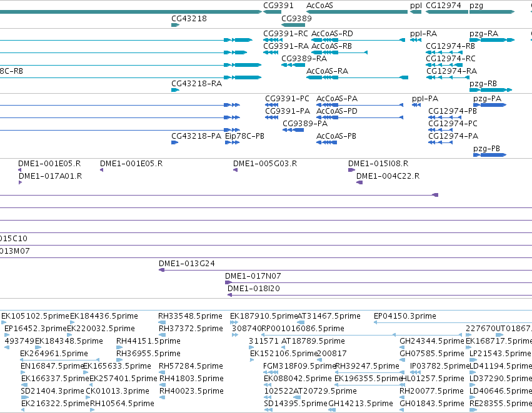Select EST RH20077.5prime
This screenshot has height=413, width=532.
click(x=403, y=397)
